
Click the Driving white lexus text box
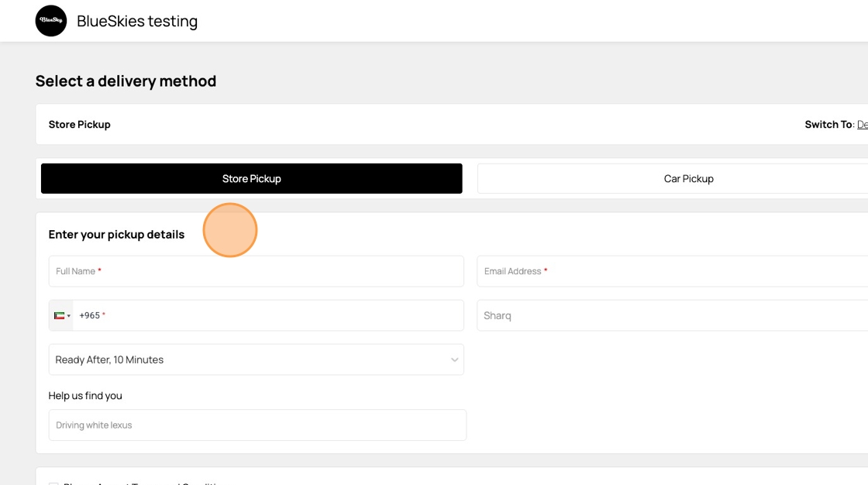pos(257,425)
